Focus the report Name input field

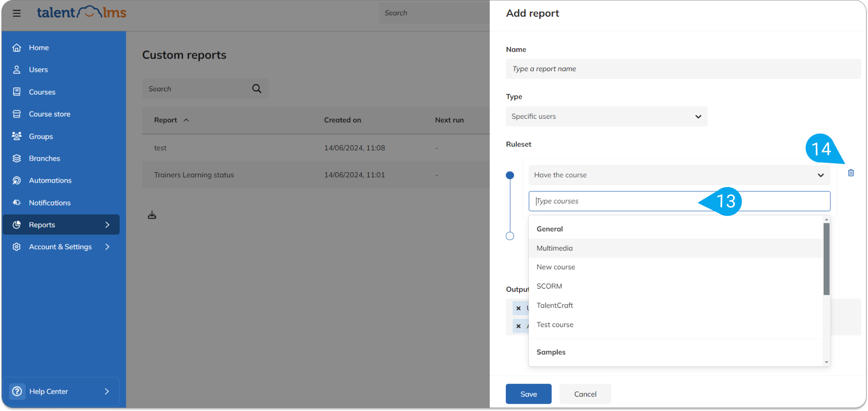click(x=683, y=69)
